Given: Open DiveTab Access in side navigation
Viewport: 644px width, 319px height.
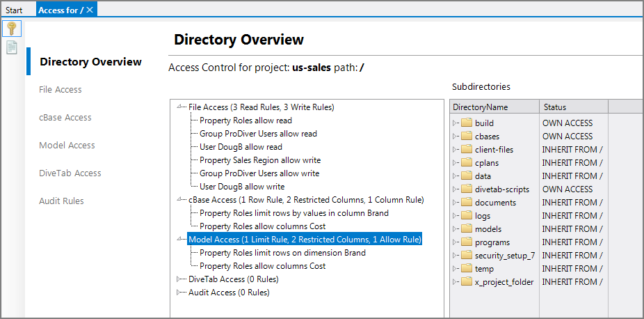Looking at the screenshot, I should click(70, 173).
